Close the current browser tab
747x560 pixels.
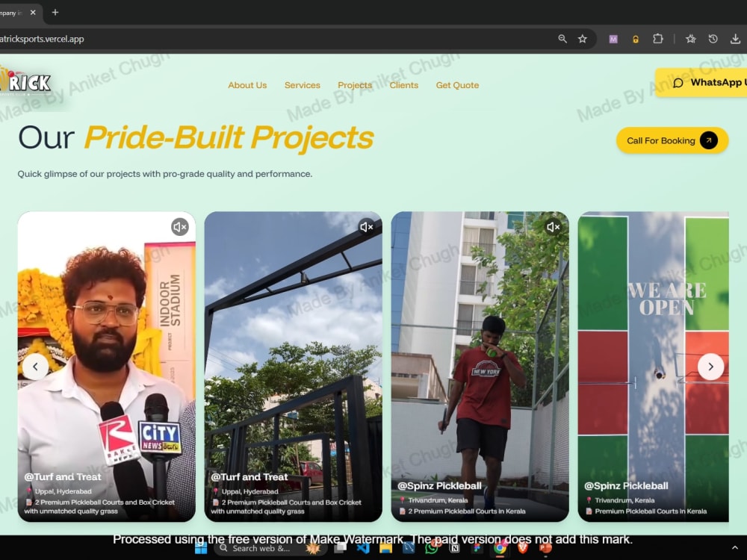pyautogui.click(x=33, y=13)
